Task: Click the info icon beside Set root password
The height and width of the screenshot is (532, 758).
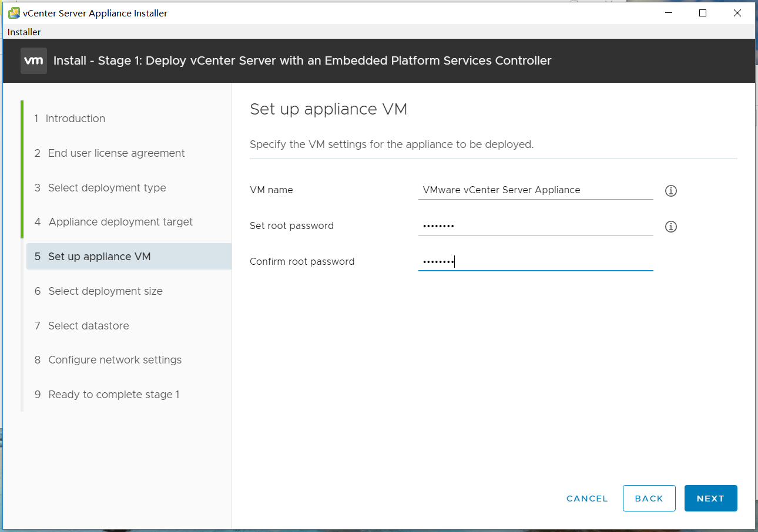Action: pos(671,227)
